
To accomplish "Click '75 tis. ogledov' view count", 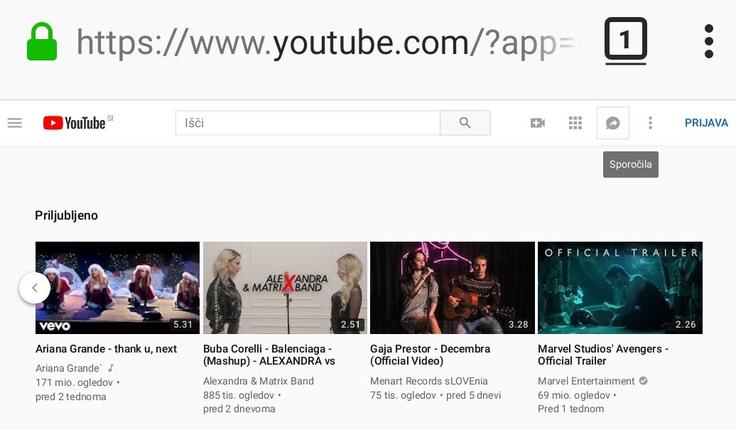I will point(403,395).
